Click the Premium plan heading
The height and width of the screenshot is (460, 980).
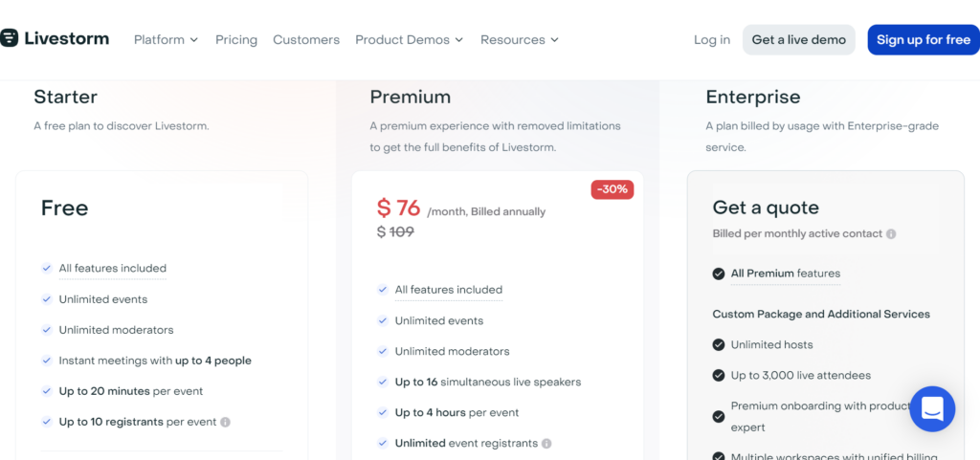tap(410, 97)
